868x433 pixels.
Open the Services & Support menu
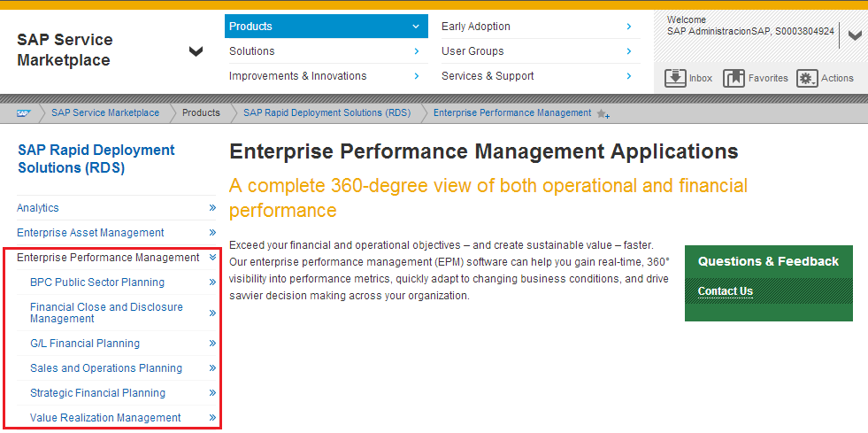coord(488,76)
